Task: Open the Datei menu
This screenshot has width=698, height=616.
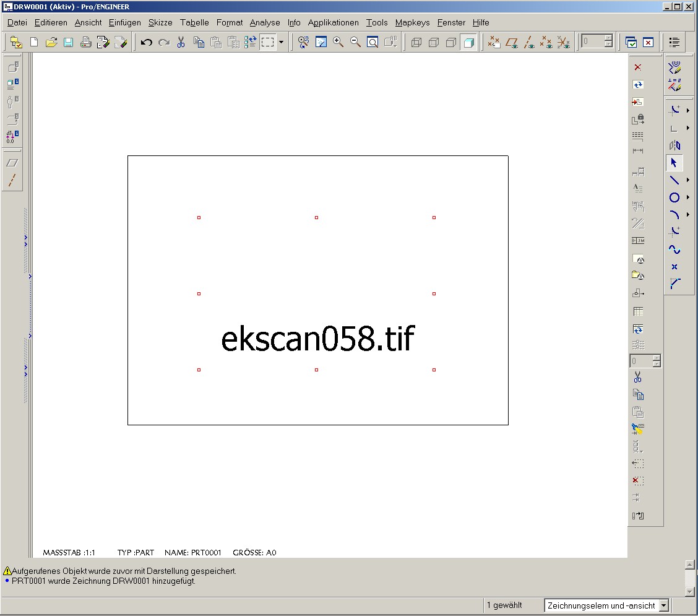Action: tap(17, 23)
